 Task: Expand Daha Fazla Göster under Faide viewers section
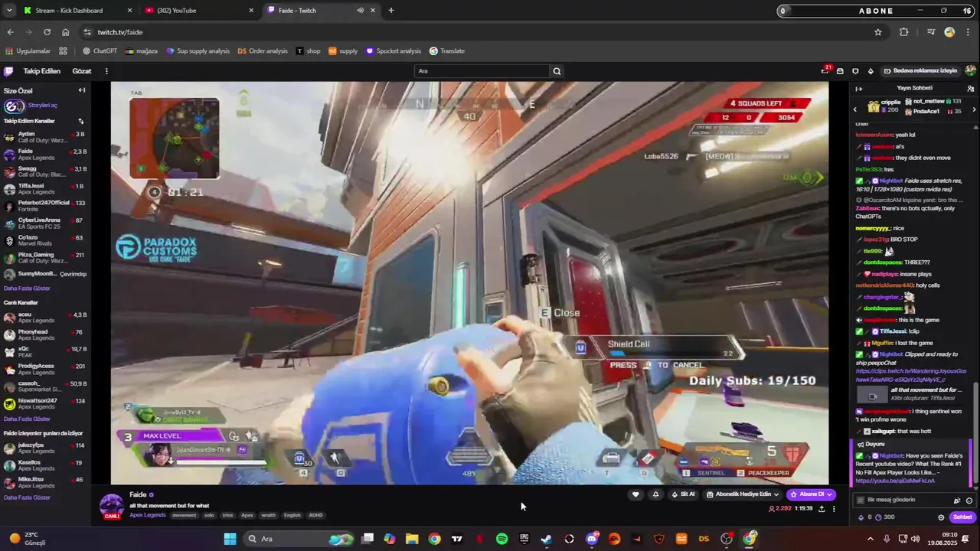click(x=27, y=497)
